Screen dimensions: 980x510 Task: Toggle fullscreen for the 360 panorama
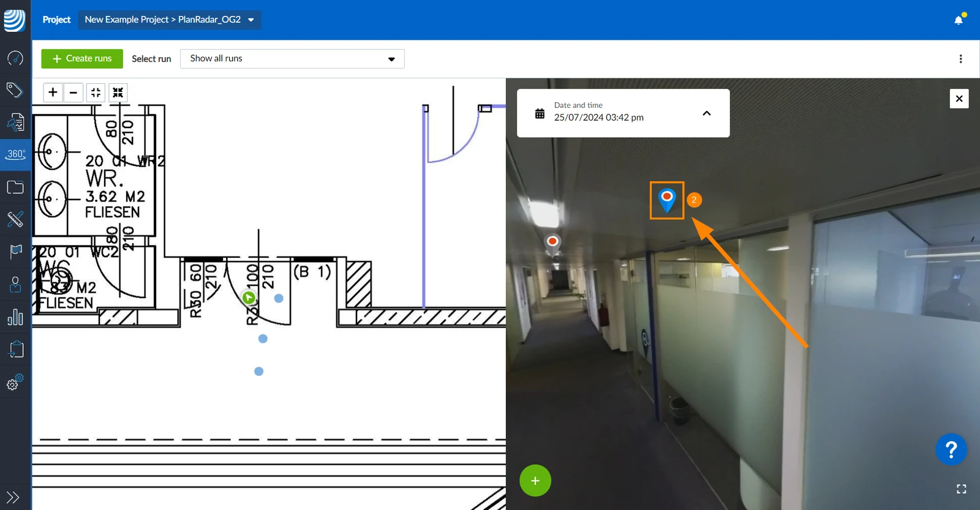961,489
